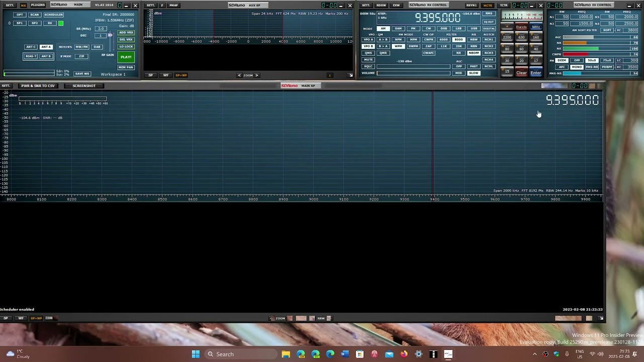Adjust the SQLC squelch slider
The image size is (644, 362).
(x=414, y=66)
